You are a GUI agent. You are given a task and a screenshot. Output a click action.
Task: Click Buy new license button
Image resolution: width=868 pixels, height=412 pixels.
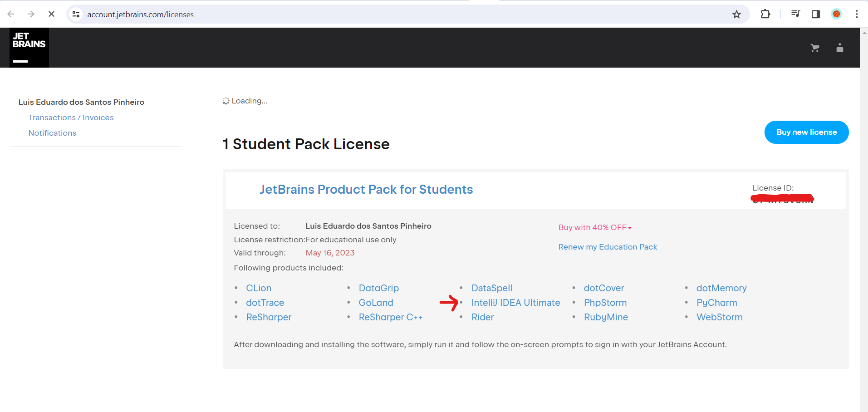806,132
